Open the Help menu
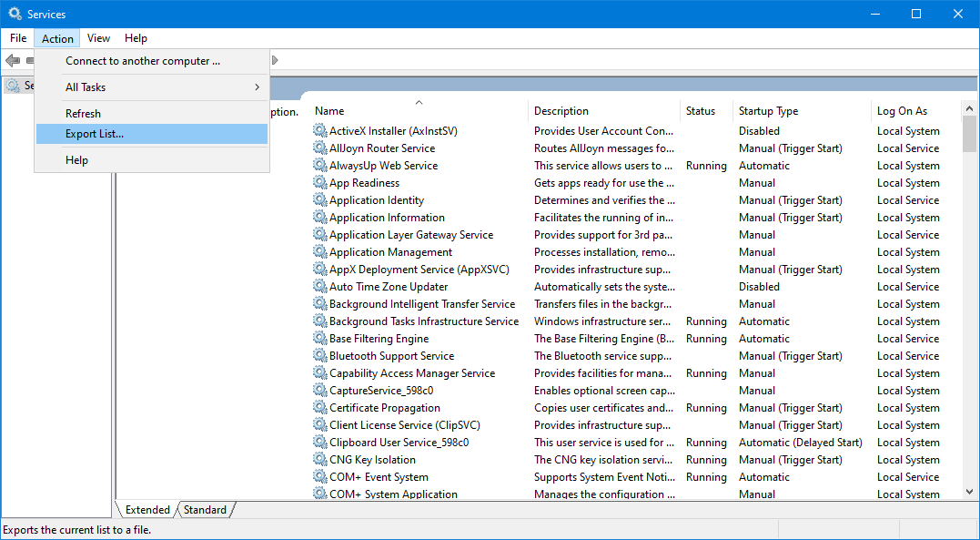This screenshot has width=980, height=540. pyautogui.click(x=136, y=38)
